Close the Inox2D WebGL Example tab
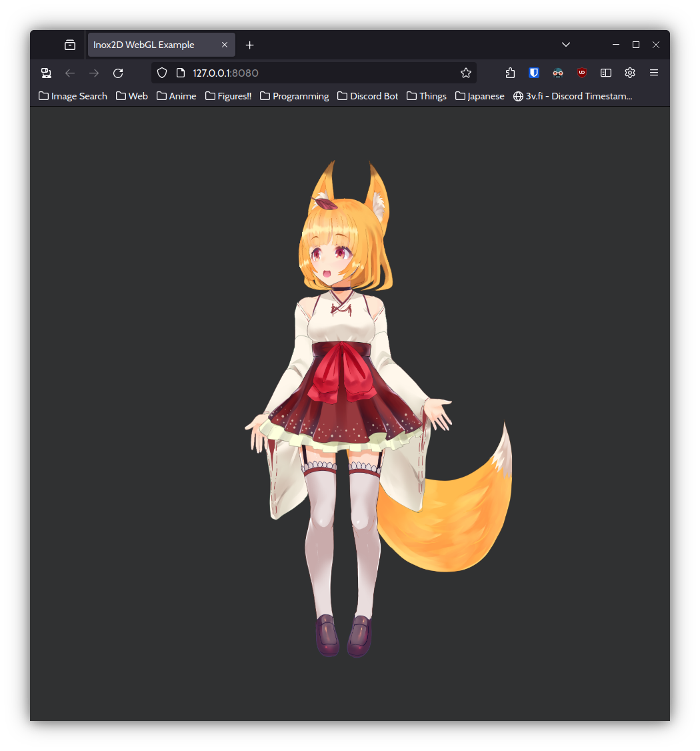This screenshot has height=751, width=700. (x=225, y=45)
